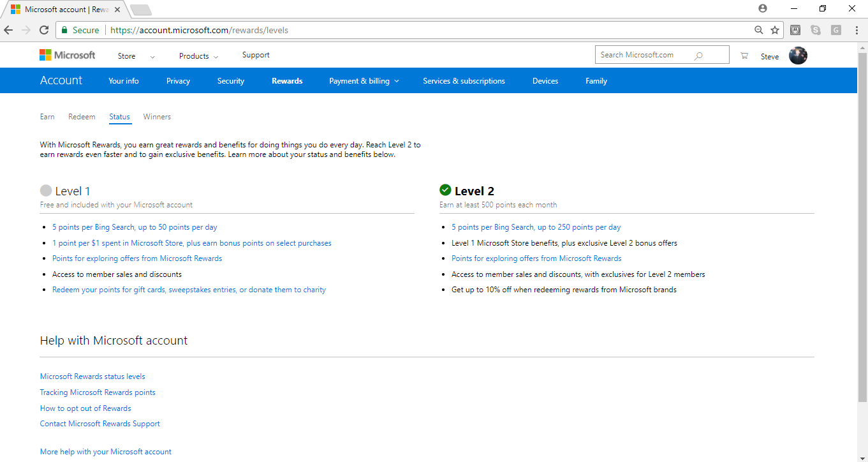The image size is (868, 462).
Task: Open the shopping cart icon
Action: pos(744,56)
